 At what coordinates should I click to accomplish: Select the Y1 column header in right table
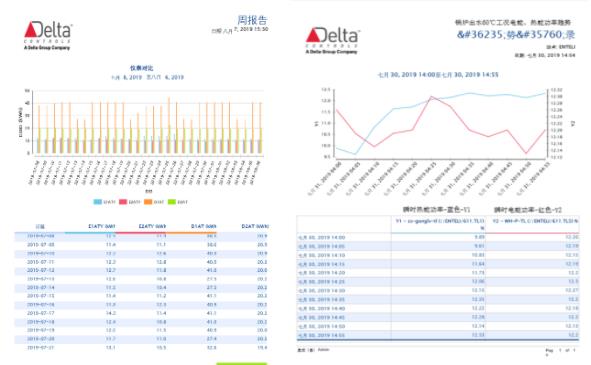439,224
